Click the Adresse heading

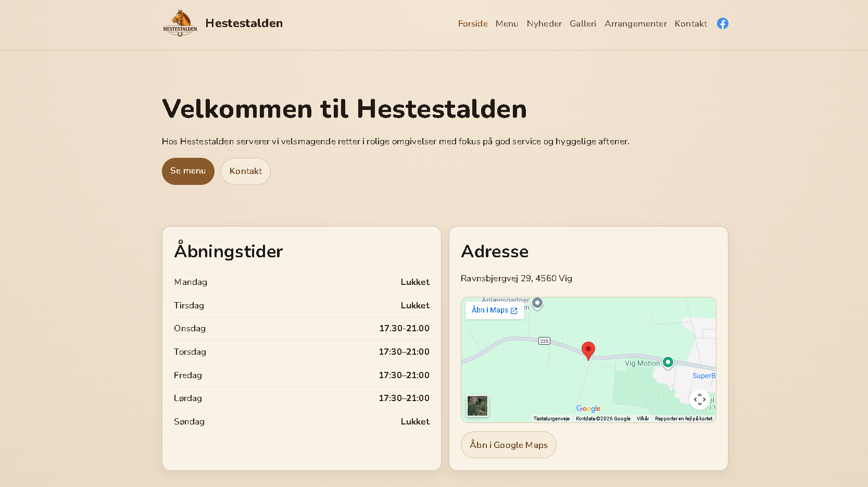point(495,252)
